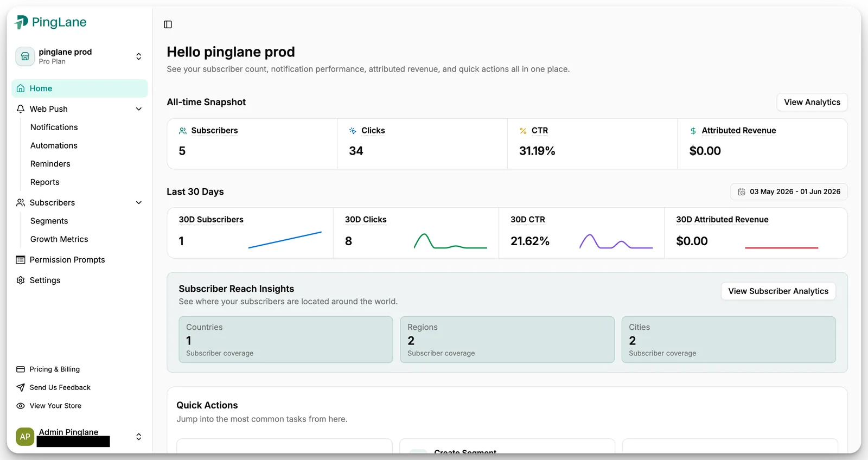The image size is (868, 460).
Task: Click the 31.19% CTR value
Action: pyautogui.click(x=537, y=151)
